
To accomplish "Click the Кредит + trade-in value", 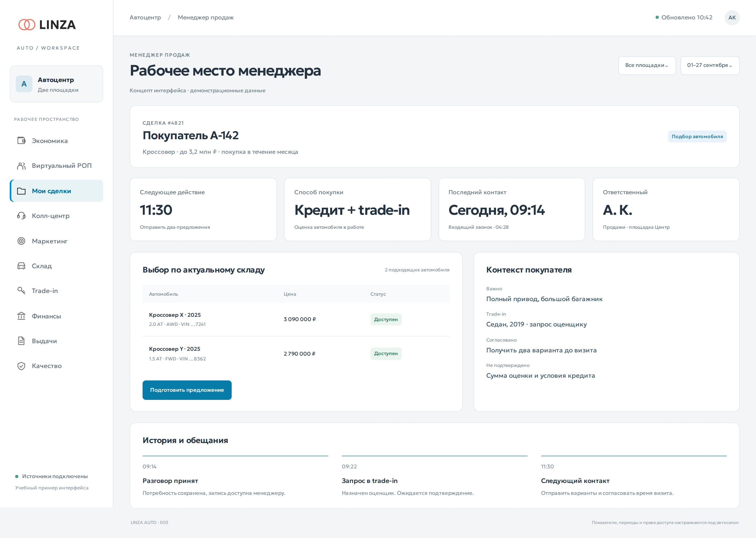I will tap(352, 210).
